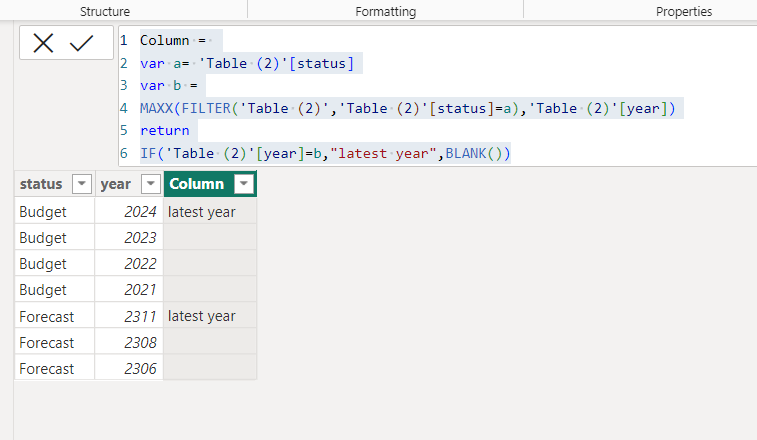This screenshot has width=757, height=440.
Task: Commit the formula with the checkmark icon
Action: click(x=81, y=43)
